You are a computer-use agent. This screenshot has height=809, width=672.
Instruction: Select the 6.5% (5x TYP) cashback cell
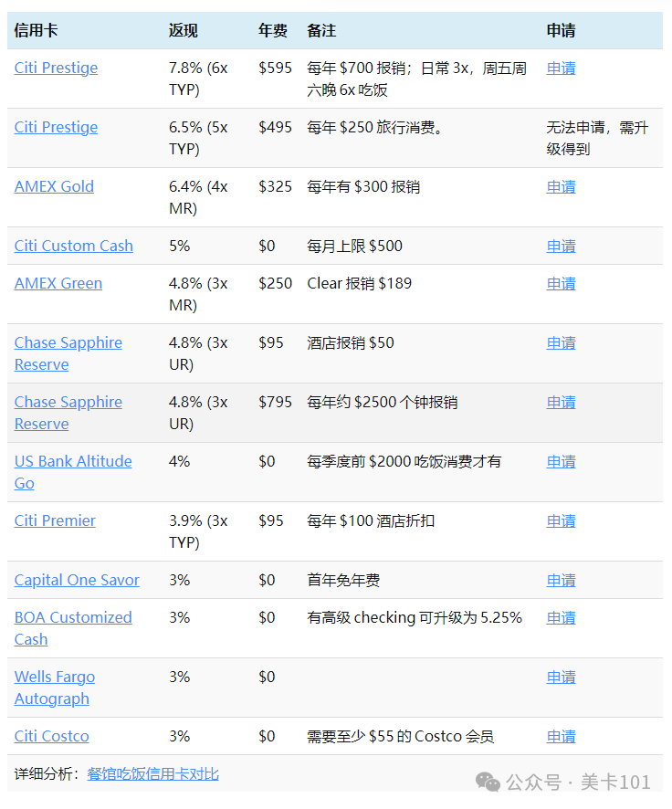point(198,138)
